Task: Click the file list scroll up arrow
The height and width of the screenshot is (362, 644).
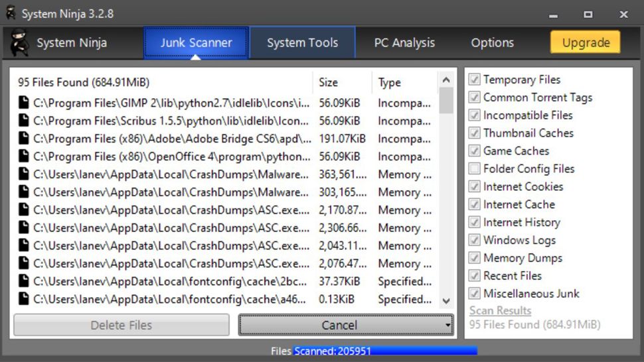Action: tap(446, 80)
